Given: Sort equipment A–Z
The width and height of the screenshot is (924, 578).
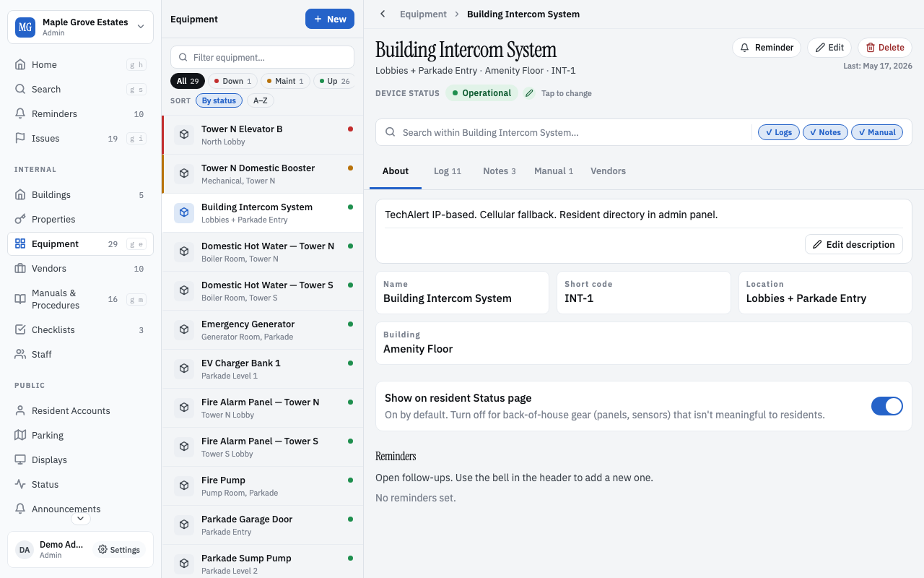Looking at the screenshot, I should 261,100.
